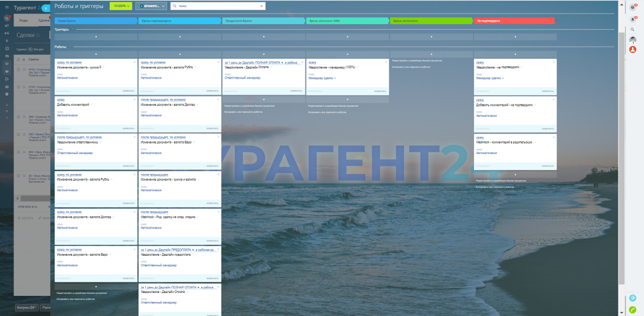Screen dimensions: 644x316
Task: Add a robot atop the Не подтвердили column
Action: (x=515, y=54)
